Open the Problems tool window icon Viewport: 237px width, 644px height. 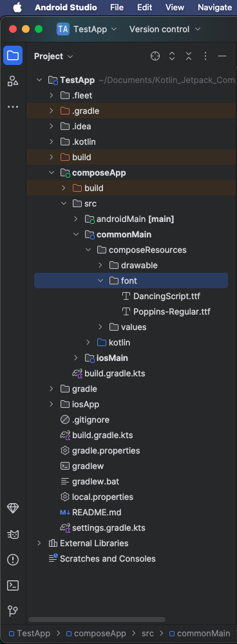tap(13, 560)
